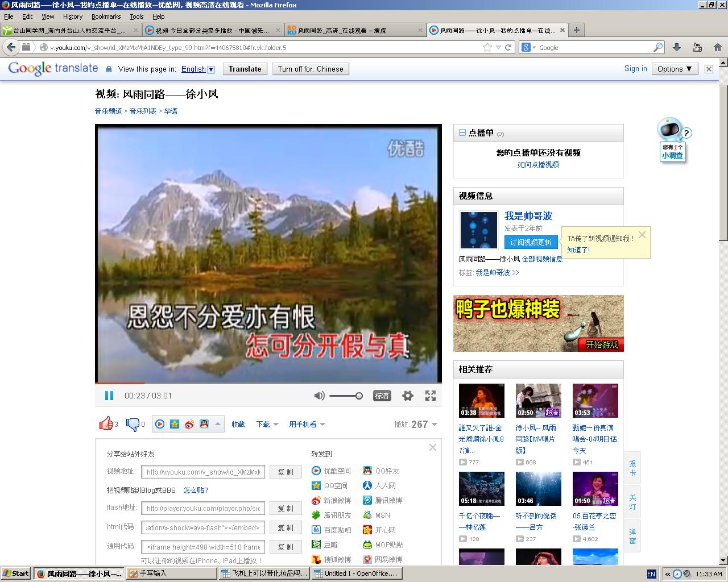Open the 用手机看 dropdown
Screen dimensions: 728x582
coord(307,424)
